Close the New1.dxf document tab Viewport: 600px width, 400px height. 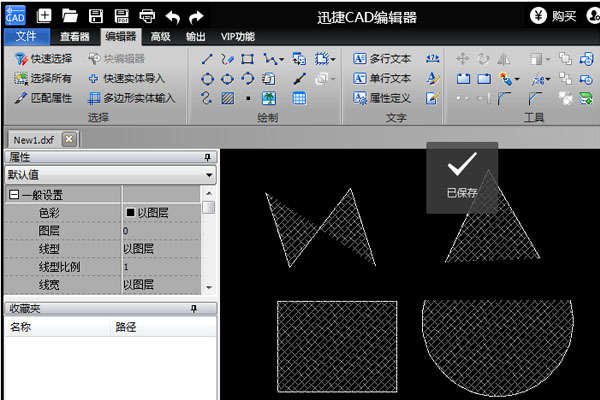(x=68, y=139)
